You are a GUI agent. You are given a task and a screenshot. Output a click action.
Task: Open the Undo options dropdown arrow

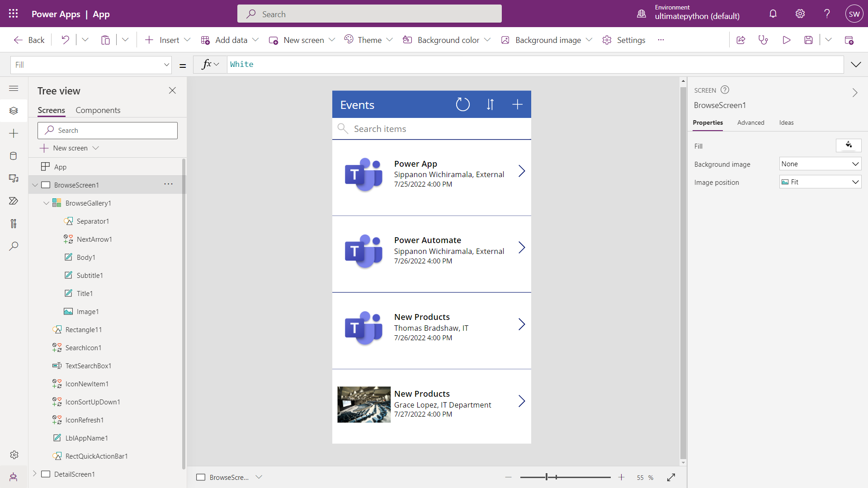[x=85, y=40]
